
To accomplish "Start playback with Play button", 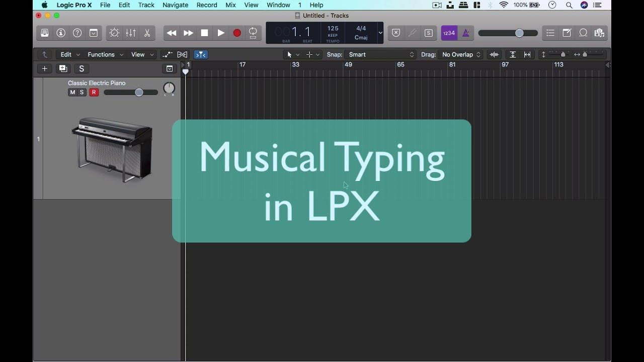I will click(221, 33).
